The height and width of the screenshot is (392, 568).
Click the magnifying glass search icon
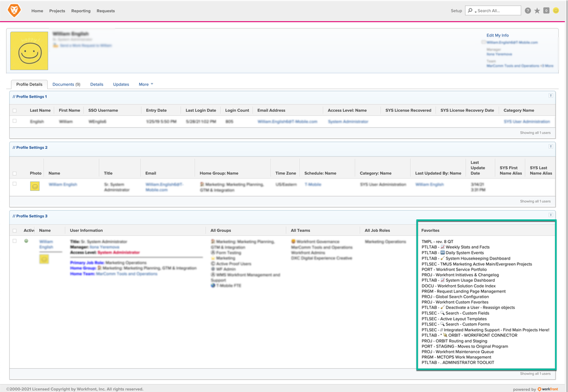(x=470, y=11)
